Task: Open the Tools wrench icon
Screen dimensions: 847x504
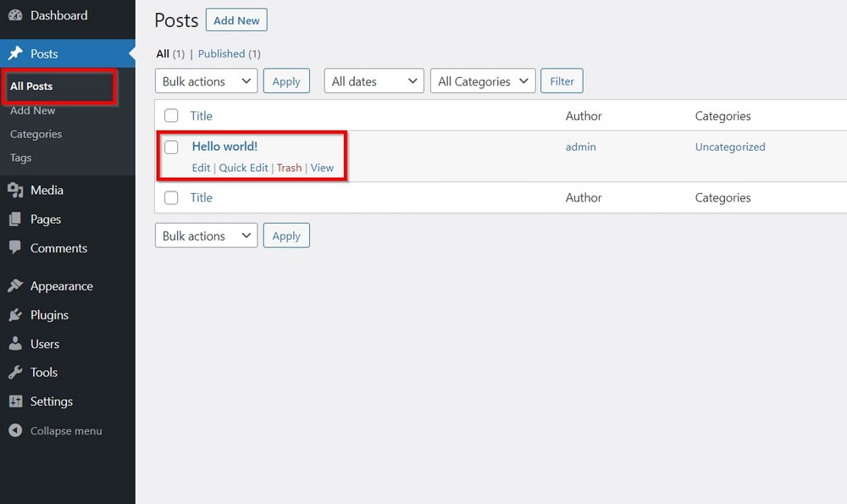Action: tap(15, 372)
